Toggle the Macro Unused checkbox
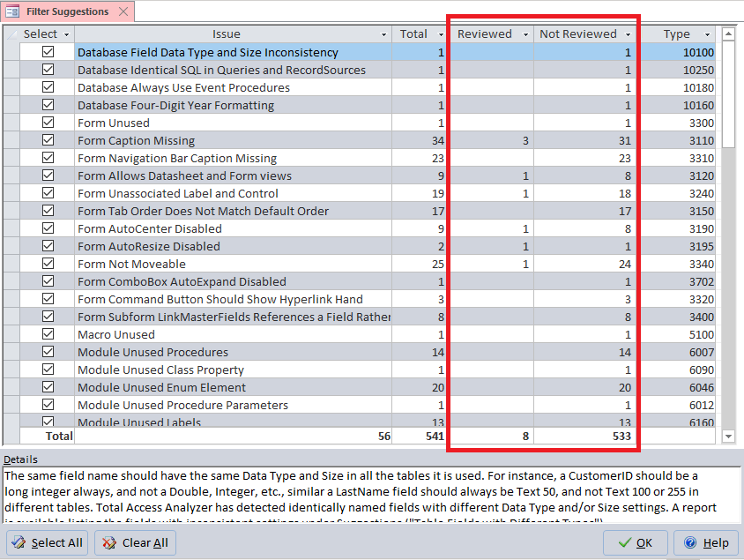The height and width of the screenshot is (560, 744). (48, 334)
